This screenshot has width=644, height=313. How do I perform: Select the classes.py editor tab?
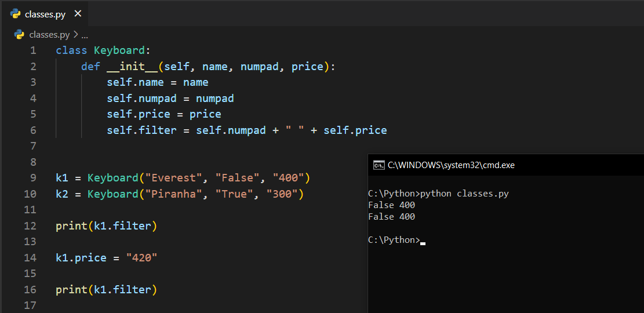click(45, 14)
